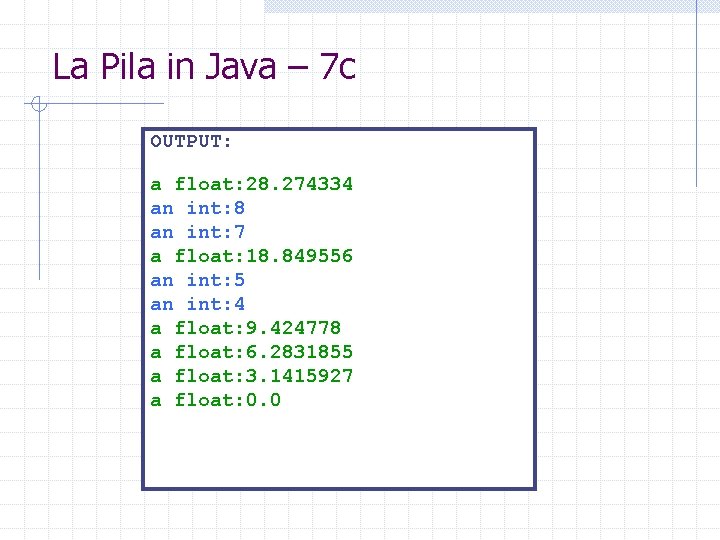Click the line 'an int:7'
Image resolution: width=720 pixels, height=540 pixels.
tap(197, 232)
